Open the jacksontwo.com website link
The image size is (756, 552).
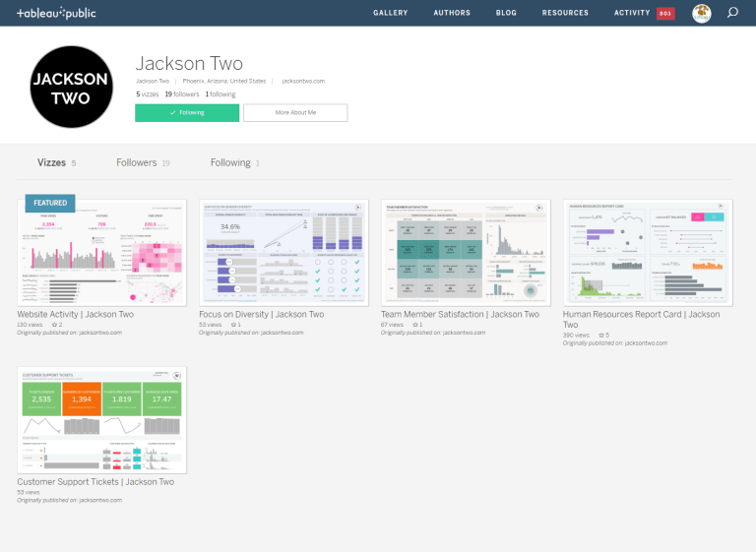point(303,81)
